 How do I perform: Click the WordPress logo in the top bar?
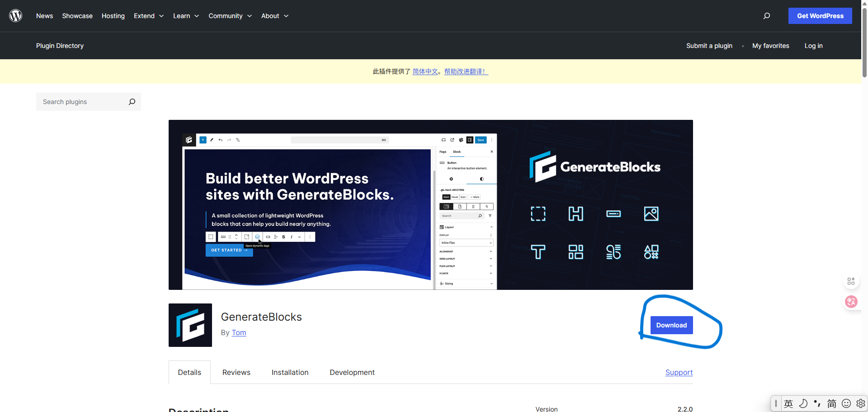click(16, 16)
